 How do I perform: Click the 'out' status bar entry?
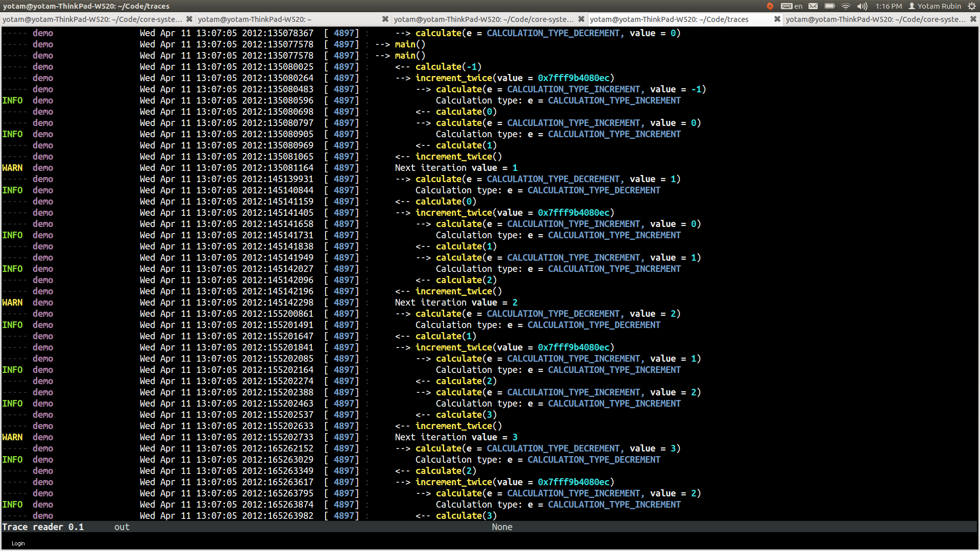click(x=122, y=527)
